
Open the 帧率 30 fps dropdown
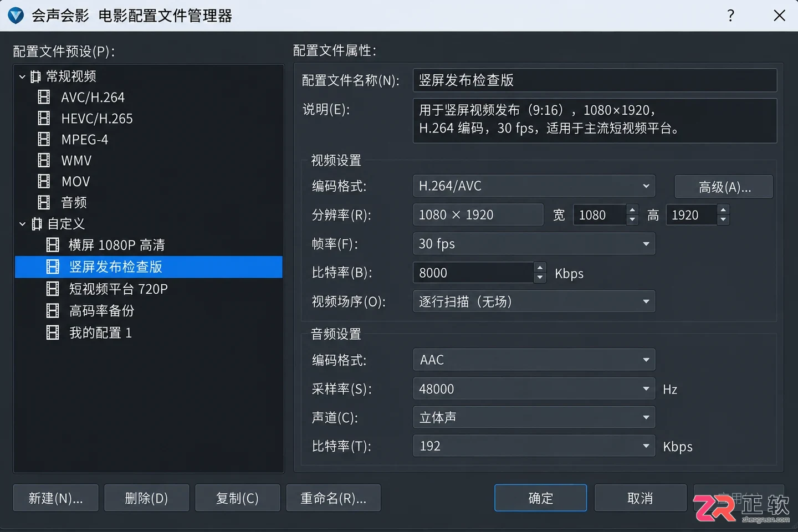[x=534, y=244]
